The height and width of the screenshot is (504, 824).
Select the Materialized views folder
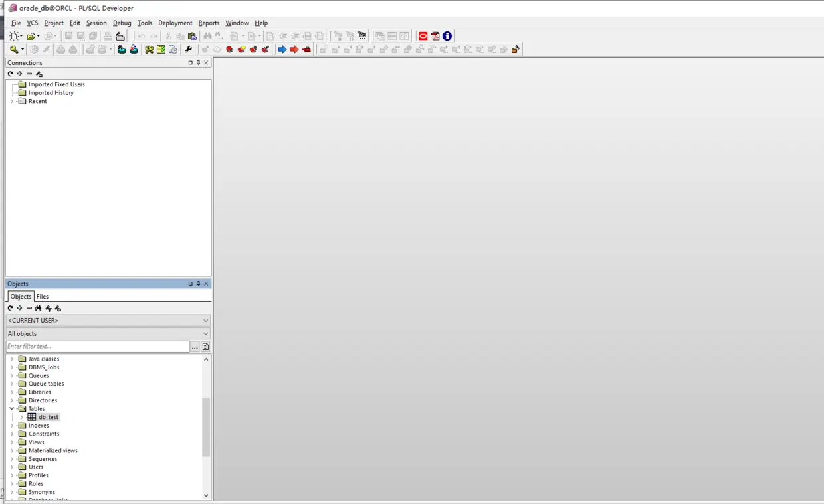[x=53, y=450]
